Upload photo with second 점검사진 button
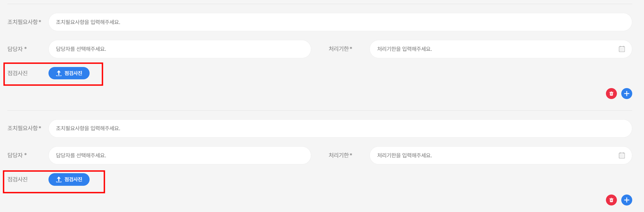This screenshot has width=644, height=212. pyautogui.click(x=69, y=180)
